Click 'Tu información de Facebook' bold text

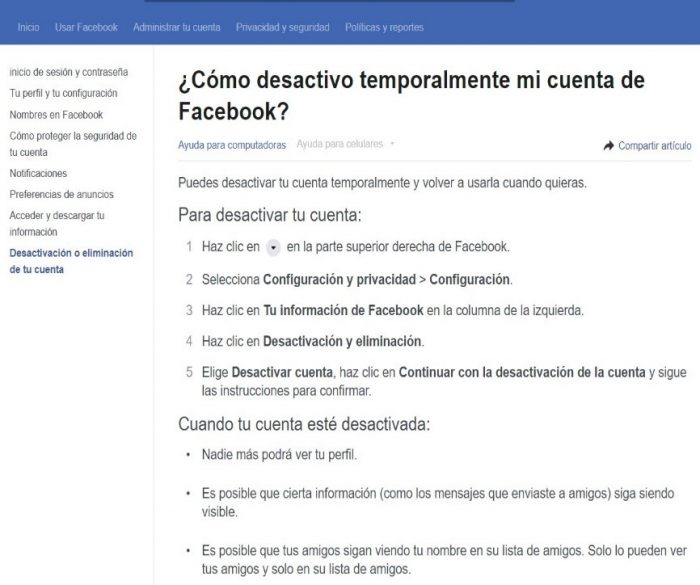tap(343, 310)
